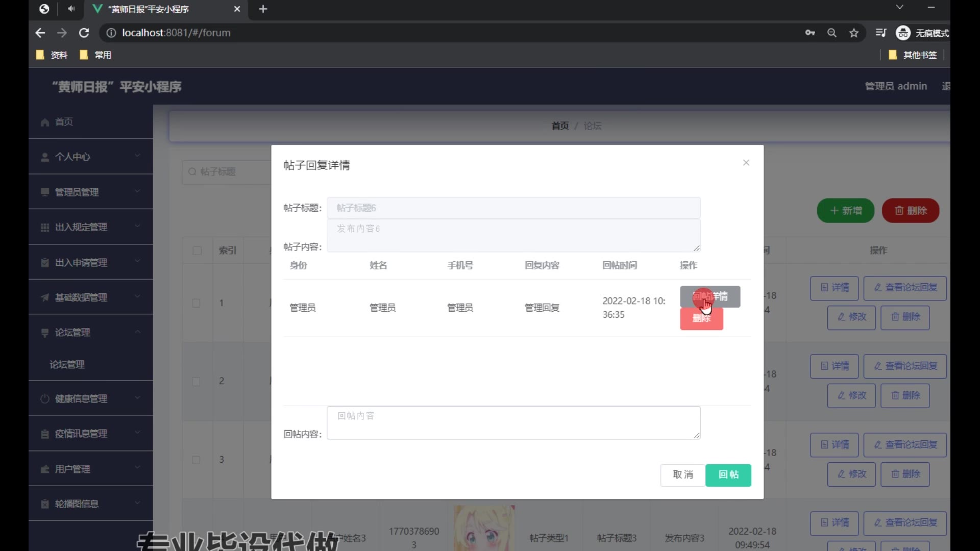Click the 回帖内容 reply text area
Image resolution: width=980 pixels, height=551 pixels.
tap(513, 422)
